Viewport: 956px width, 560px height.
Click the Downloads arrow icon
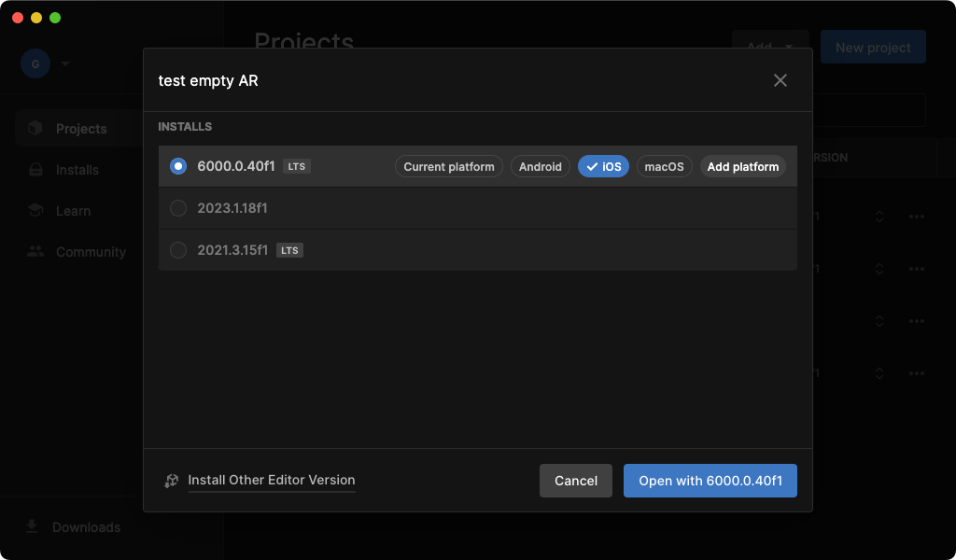[x=32, y=527]
